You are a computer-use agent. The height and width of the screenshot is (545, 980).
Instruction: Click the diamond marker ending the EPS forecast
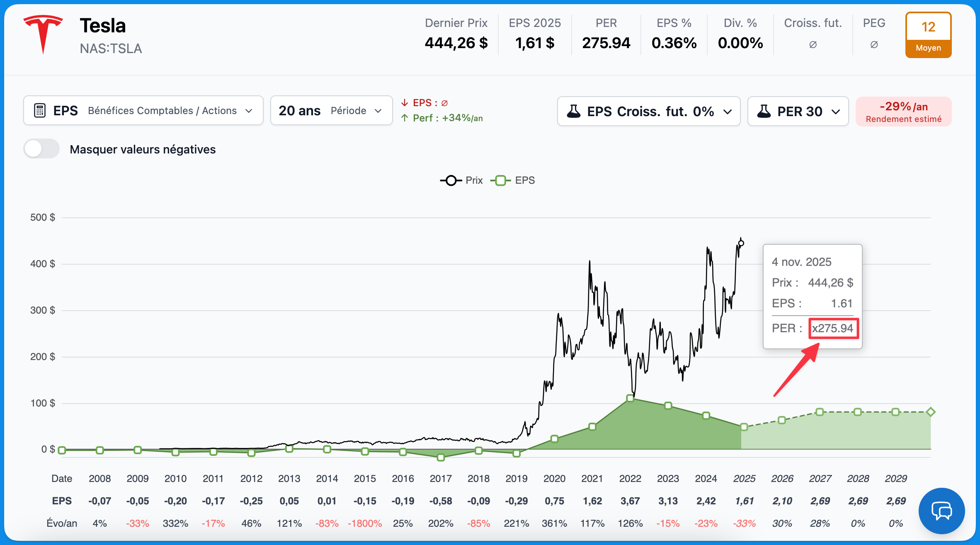(931, 412)
